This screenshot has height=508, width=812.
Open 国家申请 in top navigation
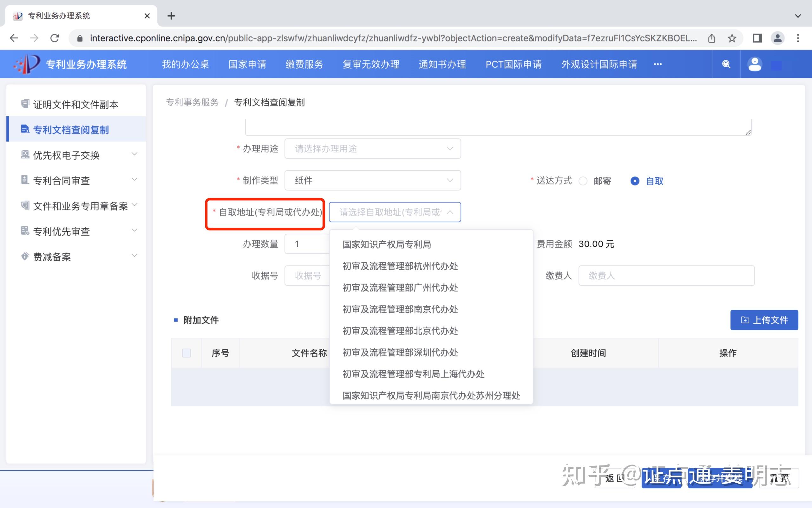coord(247,64)
